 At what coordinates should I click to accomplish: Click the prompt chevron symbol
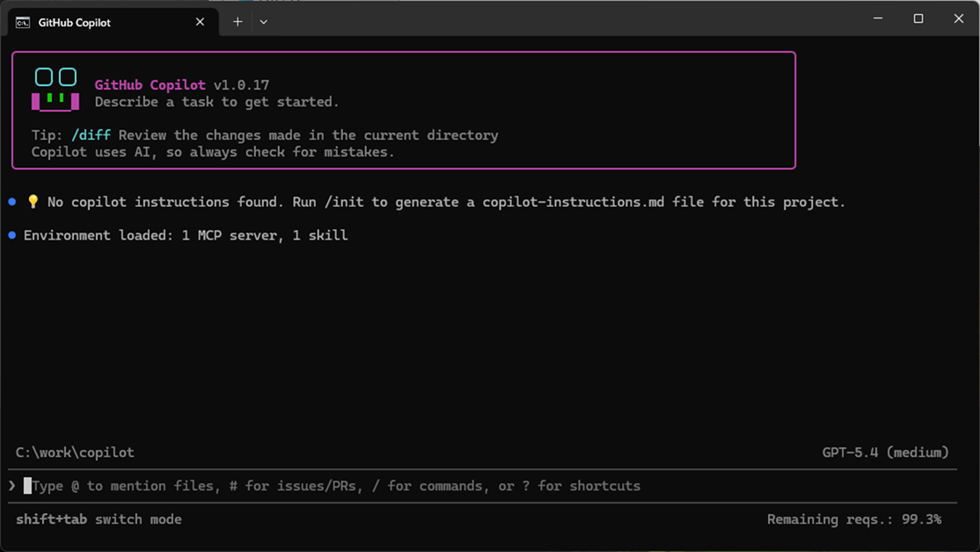tap(12, 486)
